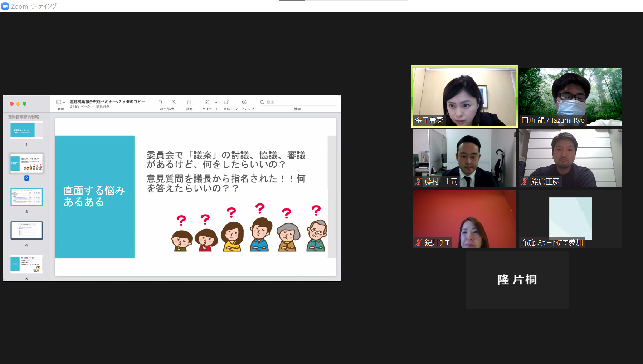Screen dimensions: 643x364
Task: Click muted microphone icon on 藤村 圭司
Action: coord(418,182)
